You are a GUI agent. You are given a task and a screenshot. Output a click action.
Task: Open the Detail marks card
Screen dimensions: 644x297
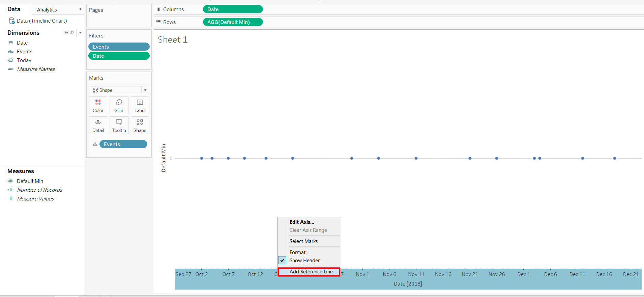pos(98,125)
